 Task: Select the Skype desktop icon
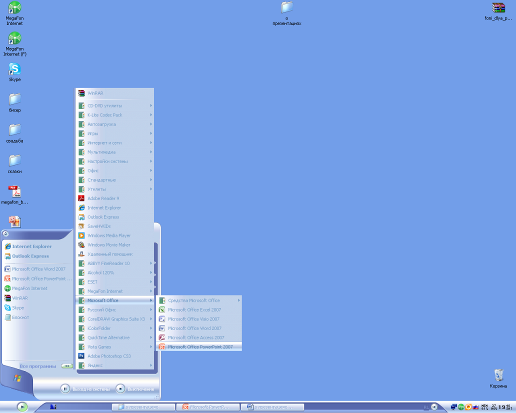[15, 72]
